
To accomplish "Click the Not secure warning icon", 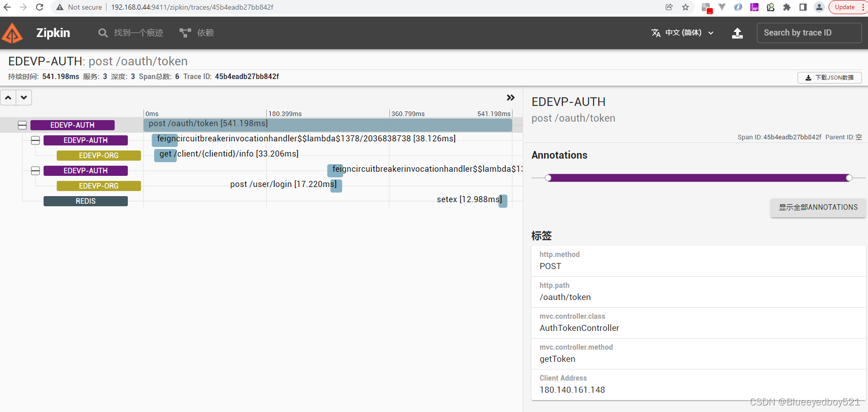I will pyautogui.click(x=60, y=7).
